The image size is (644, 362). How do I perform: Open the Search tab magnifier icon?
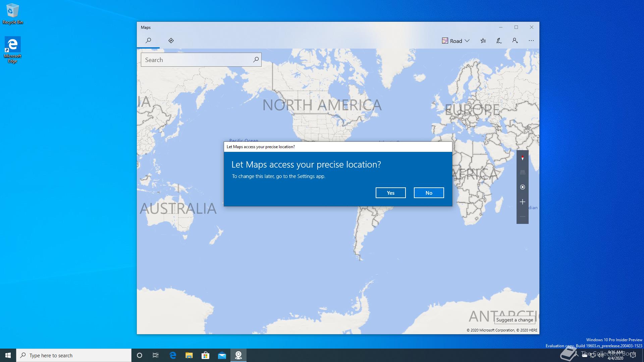148,41
